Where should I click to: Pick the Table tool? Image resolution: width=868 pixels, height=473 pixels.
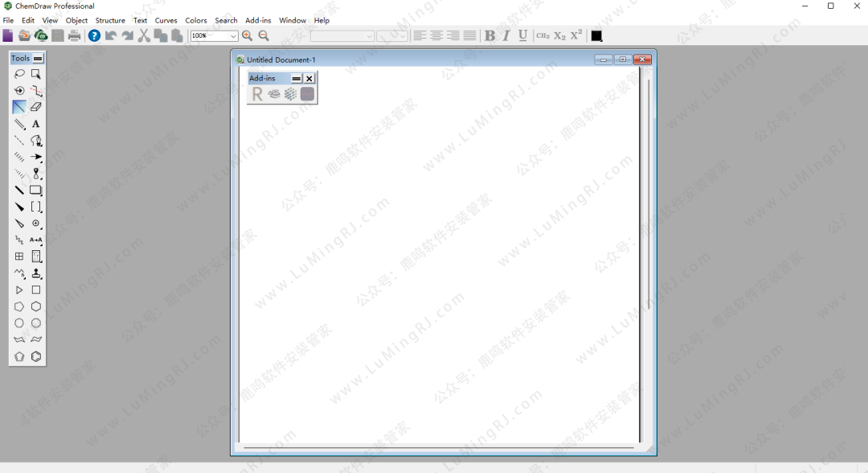click(x=19, y=257)
